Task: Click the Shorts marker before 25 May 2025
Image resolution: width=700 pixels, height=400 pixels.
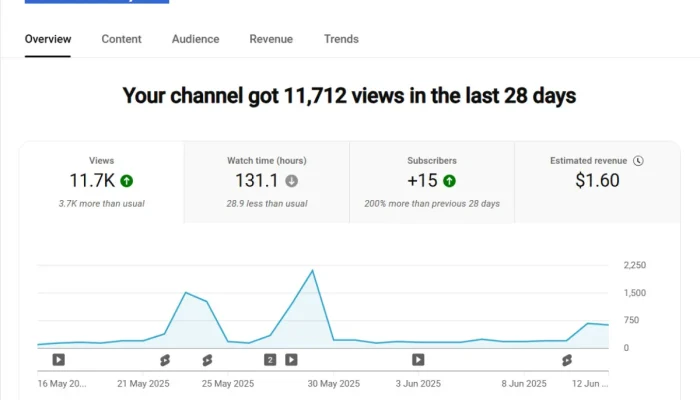Action: [x=207, y=360]
